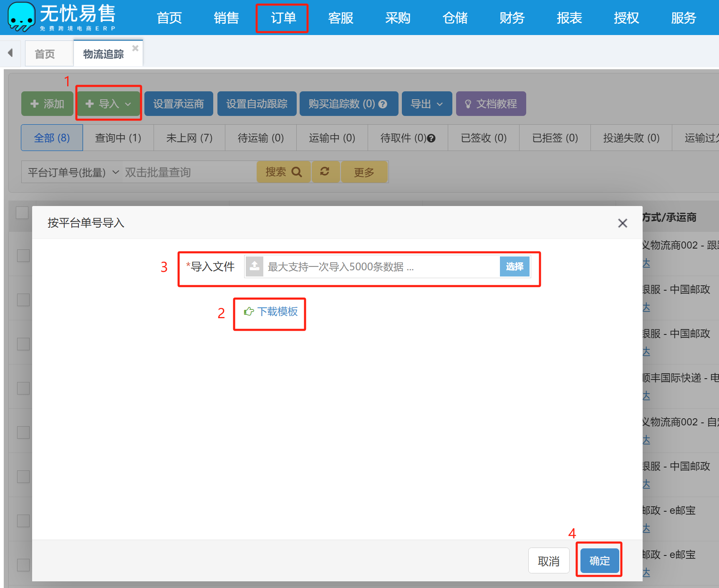This screenshot has height=588, width=719.
Task: Open the 订单 top menu
Action: (x=283, y=18)
